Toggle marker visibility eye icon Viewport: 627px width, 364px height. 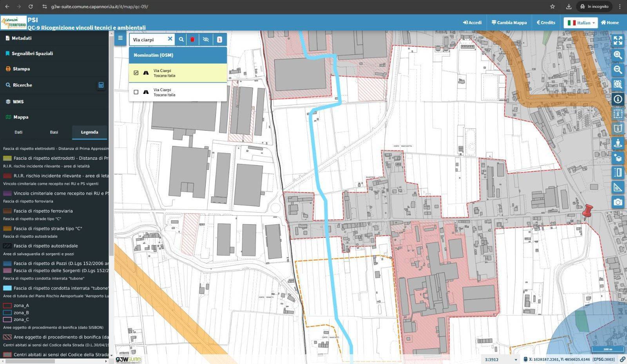(x=206, y=40)
